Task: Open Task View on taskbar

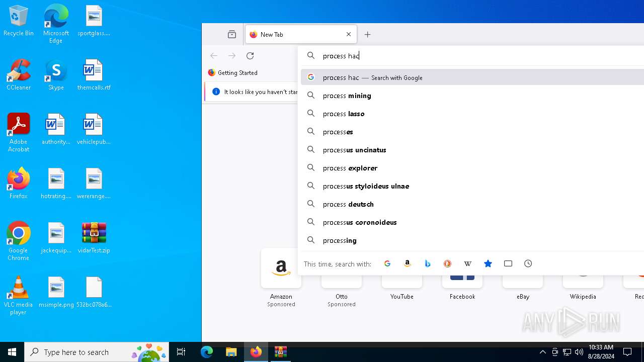Action: (181, 352)
